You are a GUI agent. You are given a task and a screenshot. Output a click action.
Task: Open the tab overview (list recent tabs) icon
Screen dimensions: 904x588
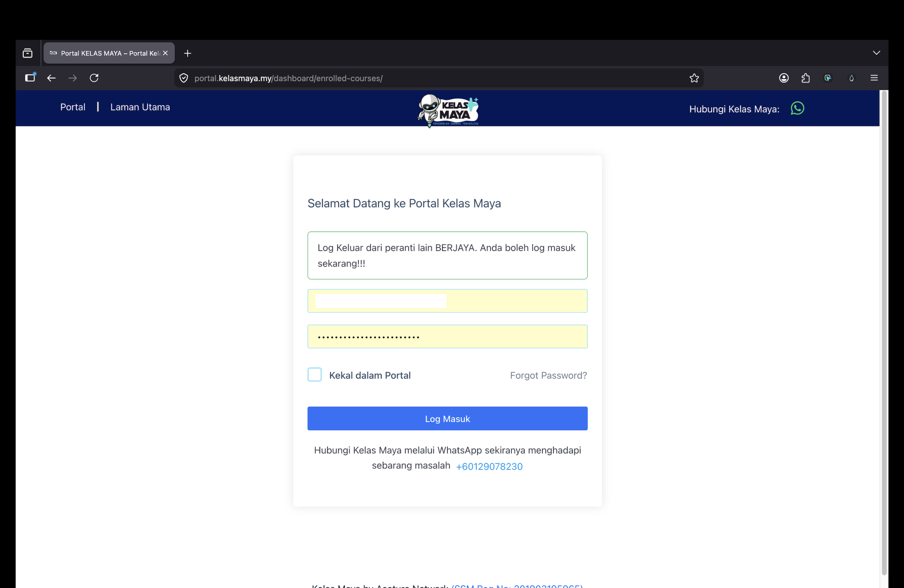pos(27,53)
